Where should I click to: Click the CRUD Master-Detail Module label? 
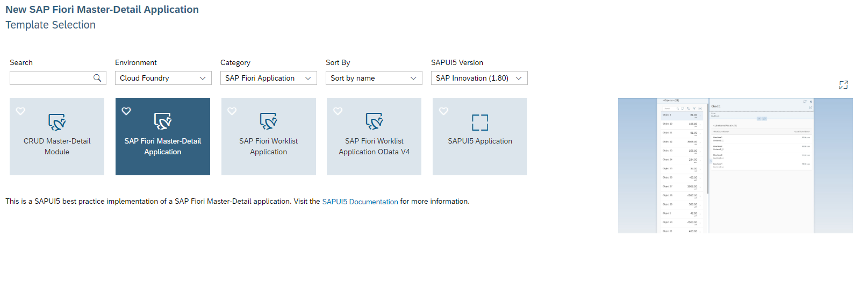(57, 146)
